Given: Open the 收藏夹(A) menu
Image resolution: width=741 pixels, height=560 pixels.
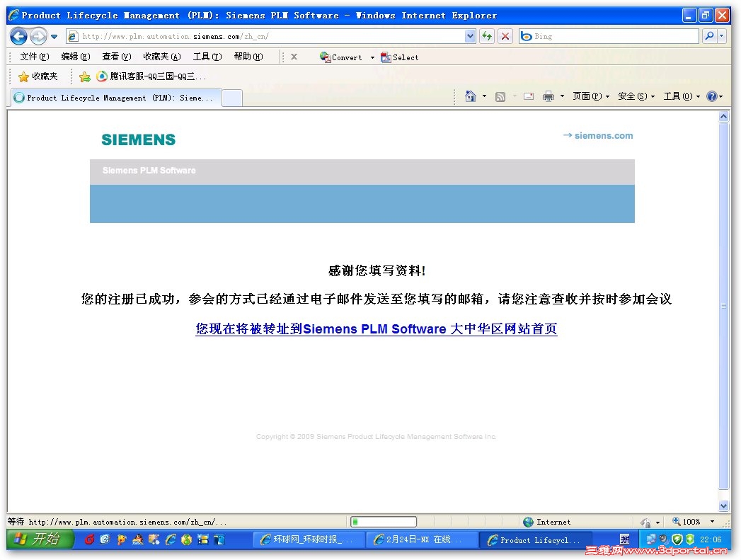Looking at the screenshot, I should 162,57.
